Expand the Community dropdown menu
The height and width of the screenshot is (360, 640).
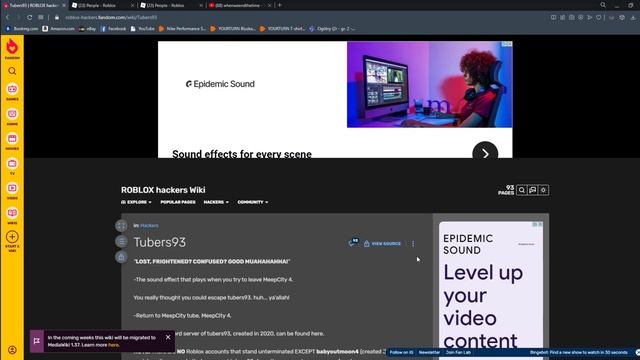coord(253,202)
